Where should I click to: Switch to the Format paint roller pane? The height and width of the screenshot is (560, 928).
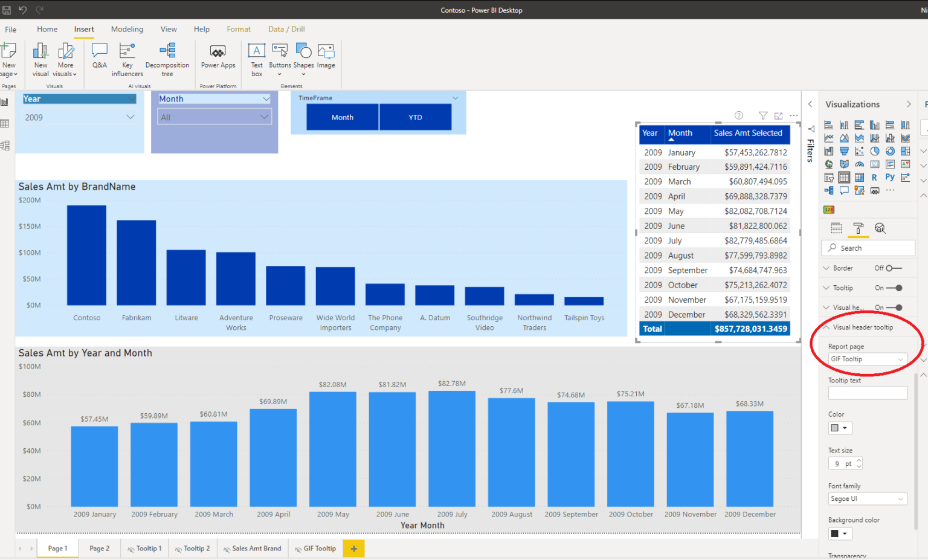[859, 228]
